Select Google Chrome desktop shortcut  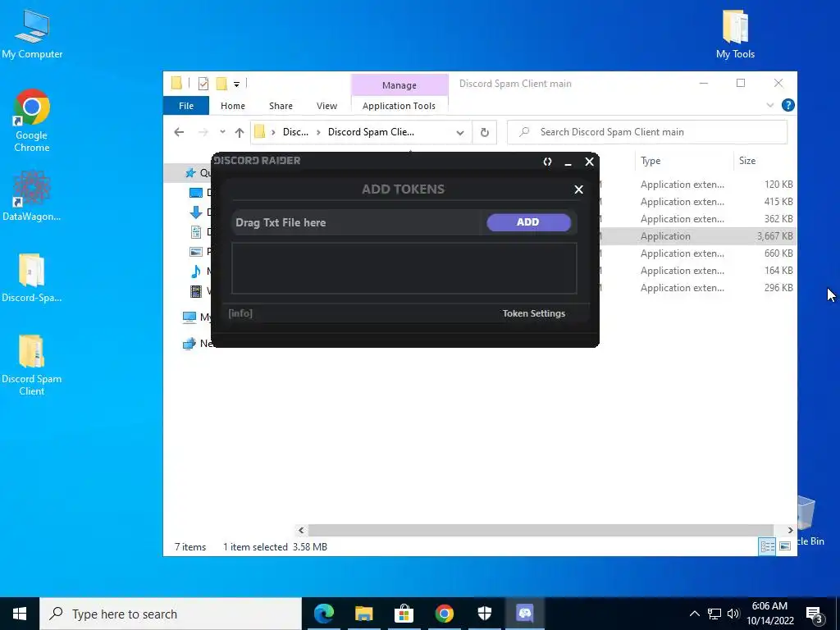click(32, 121)
